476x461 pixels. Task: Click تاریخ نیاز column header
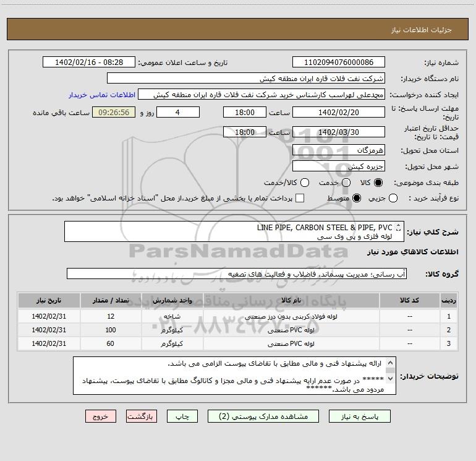click(49, 300)
